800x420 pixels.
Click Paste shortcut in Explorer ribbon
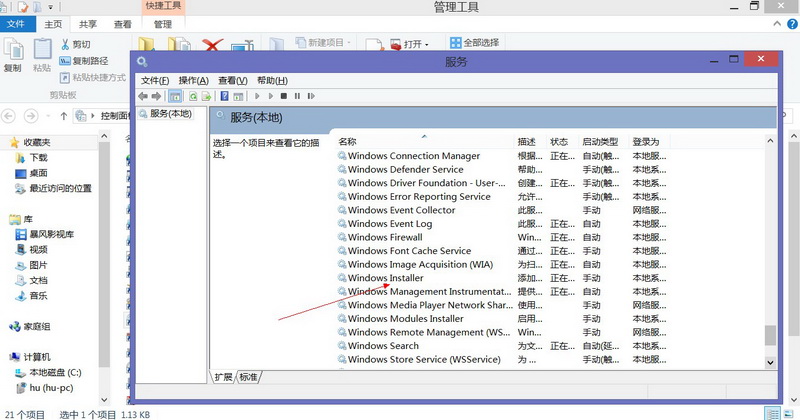[x=93, y=77]
